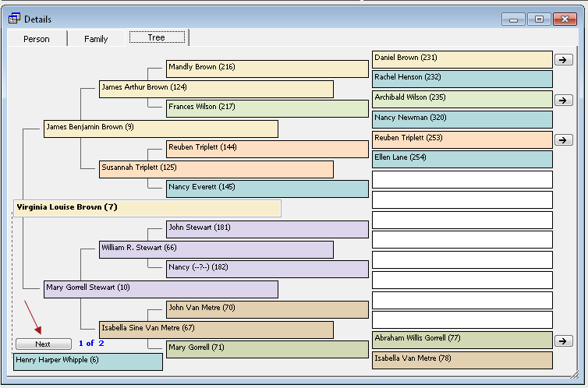Select Nancy Everett (145)
The height and width of the screenshot is (388, 588).
(x=267, y=189)
